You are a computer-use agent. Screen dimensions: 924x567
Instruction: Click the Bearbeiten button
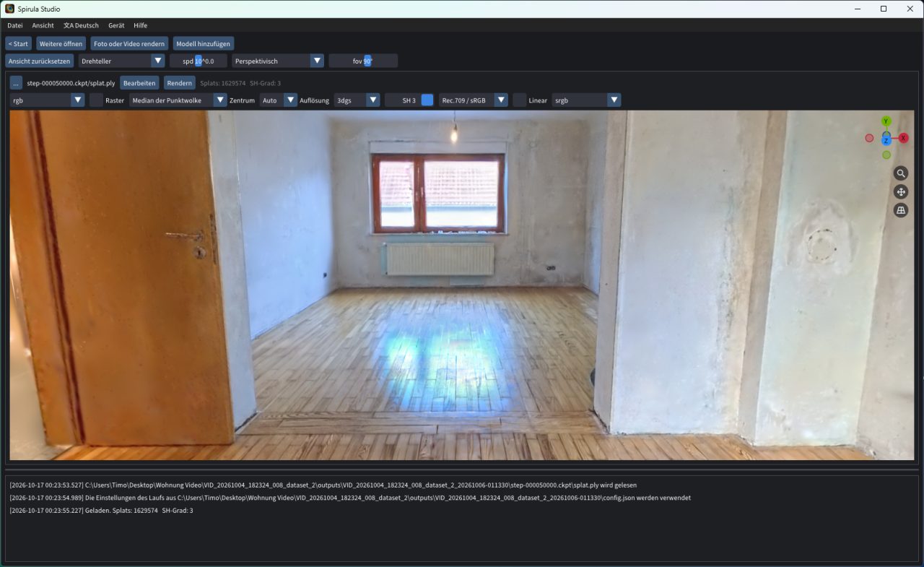tap(140, 83)
